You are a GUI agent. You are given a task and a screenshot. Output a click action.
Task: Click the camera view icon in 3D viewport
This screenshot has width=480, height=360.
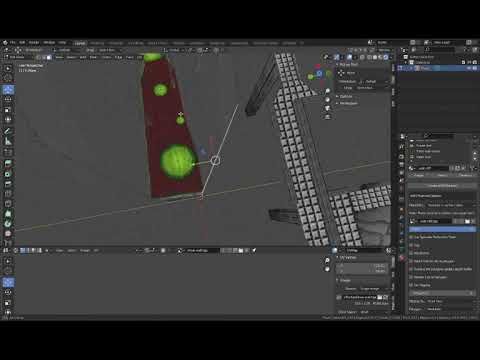pyautogui.click(x=328, y=108)
